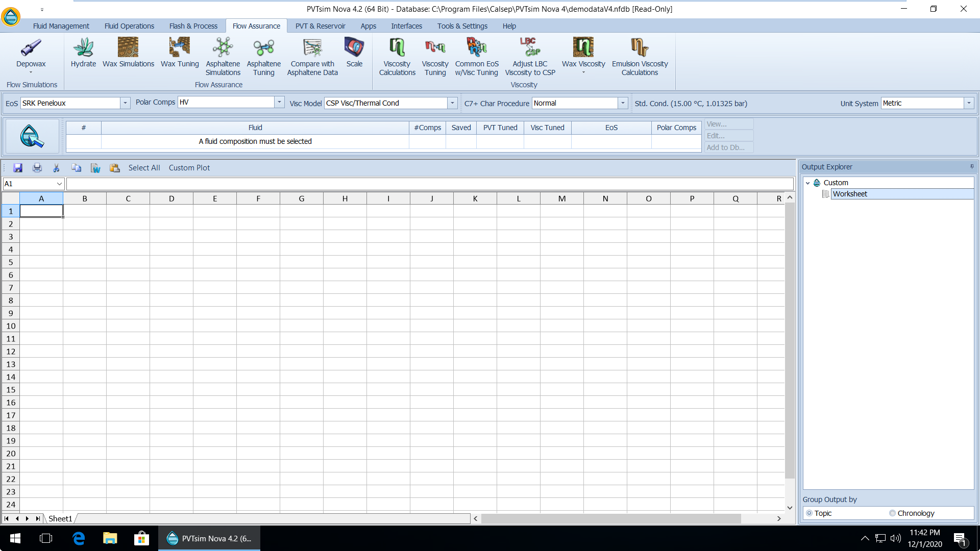Click the PVTsim application logo button
The height and width of the screenshot is (551, 980).
coord(11,17)
